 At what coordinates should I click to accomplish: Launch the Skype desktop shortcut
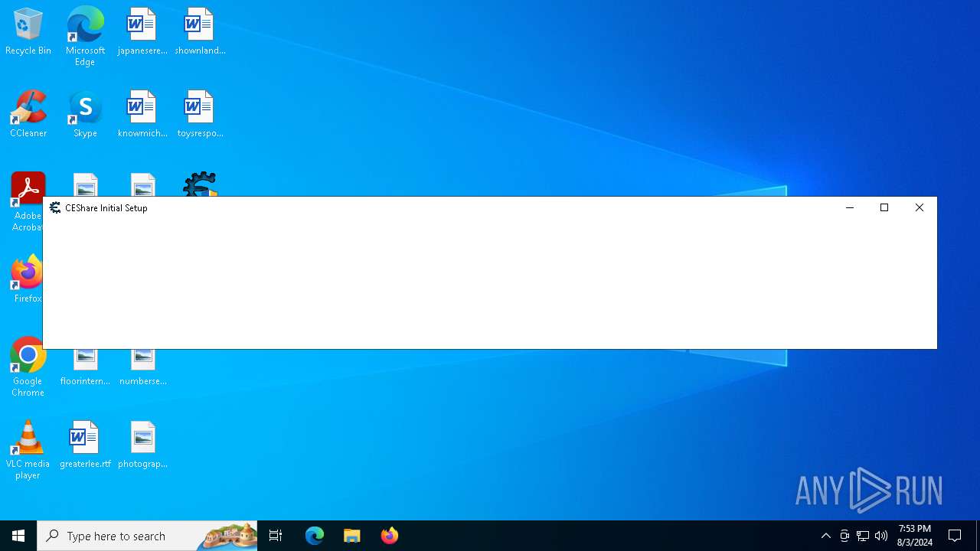coord(85,115)
